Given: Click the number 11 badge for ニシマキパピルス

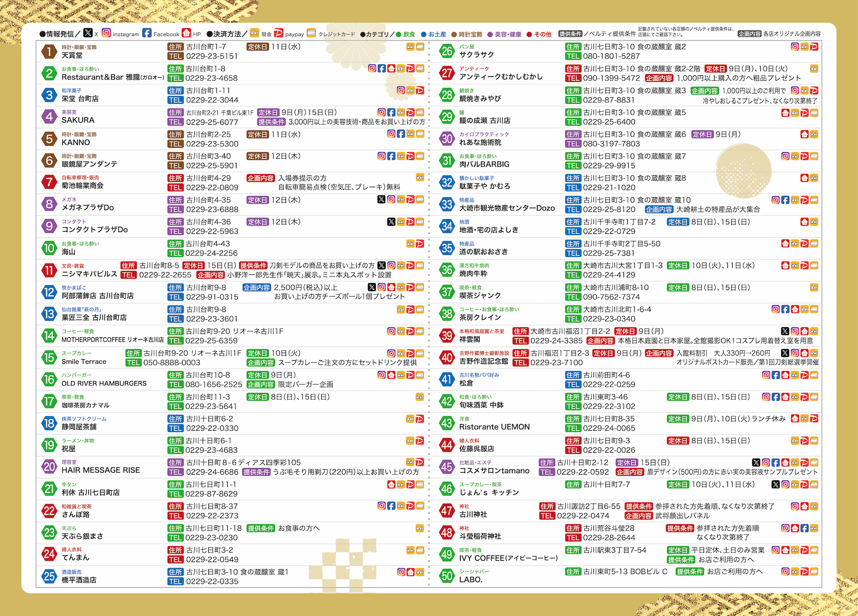Looking at the screenshot, I should tap(49, 270).
